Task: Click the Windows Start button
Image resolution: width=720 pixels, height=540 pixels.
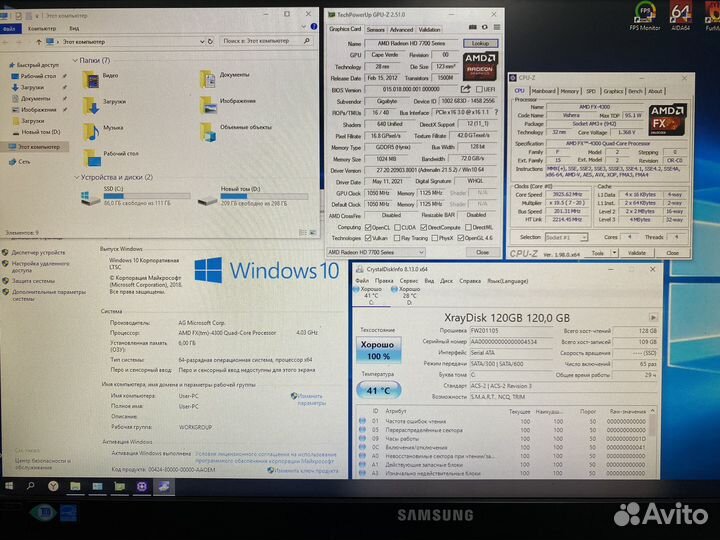Action: [x=9, y=485]
